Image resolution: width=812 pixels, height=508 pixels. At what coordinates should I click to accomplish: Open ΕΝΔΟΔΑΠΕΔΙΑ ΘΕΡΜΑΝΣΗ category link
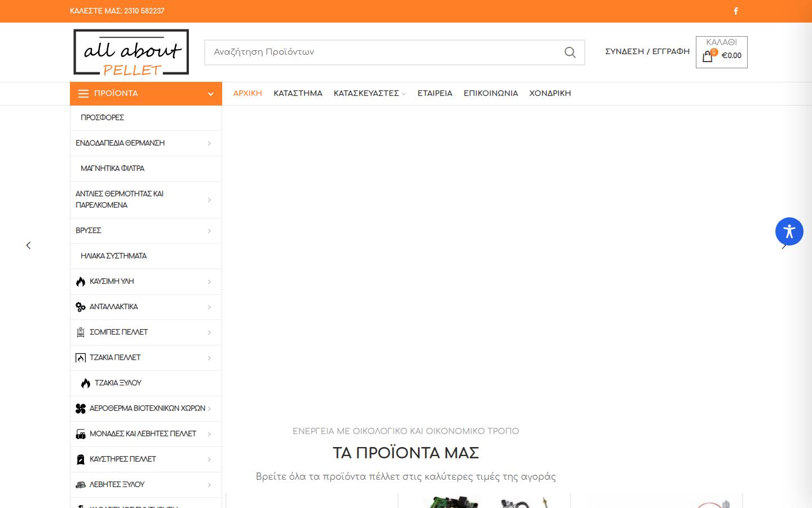pyautogui.click(x=120, y=143)
